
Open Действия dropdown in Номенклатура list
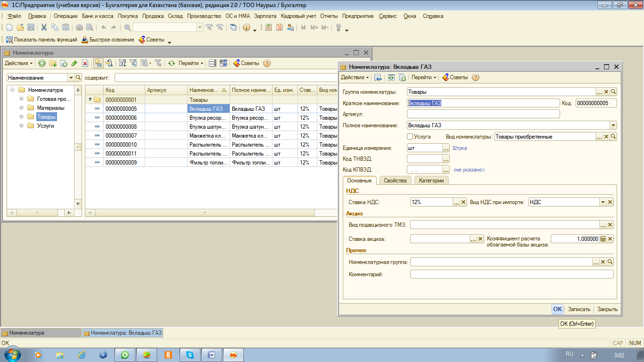18,63
